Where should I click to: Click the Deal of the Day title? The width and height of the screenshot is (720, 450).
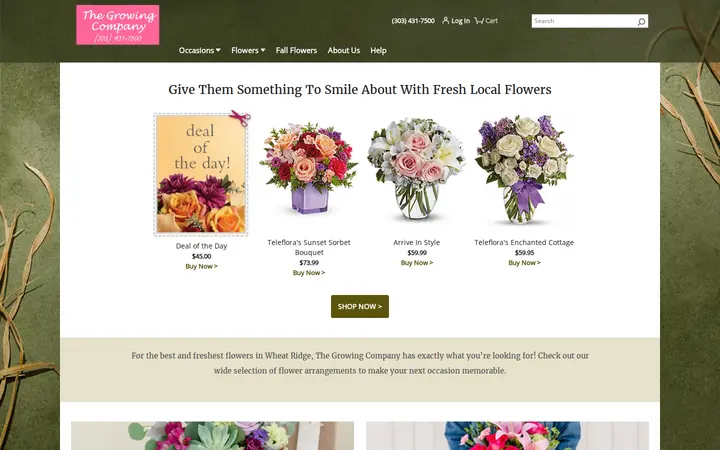pyautogui.click(x=201, y=246)
